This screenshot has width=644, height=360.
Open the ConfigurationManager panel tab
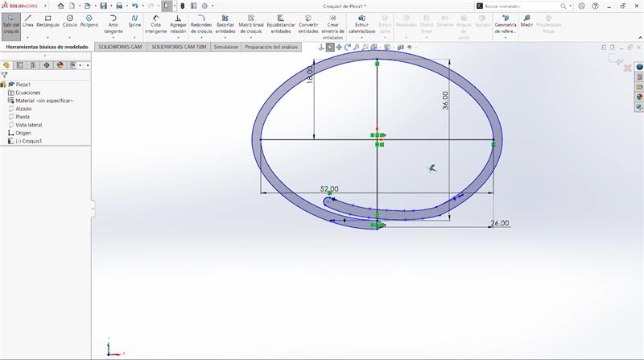(x=33, y=65)
